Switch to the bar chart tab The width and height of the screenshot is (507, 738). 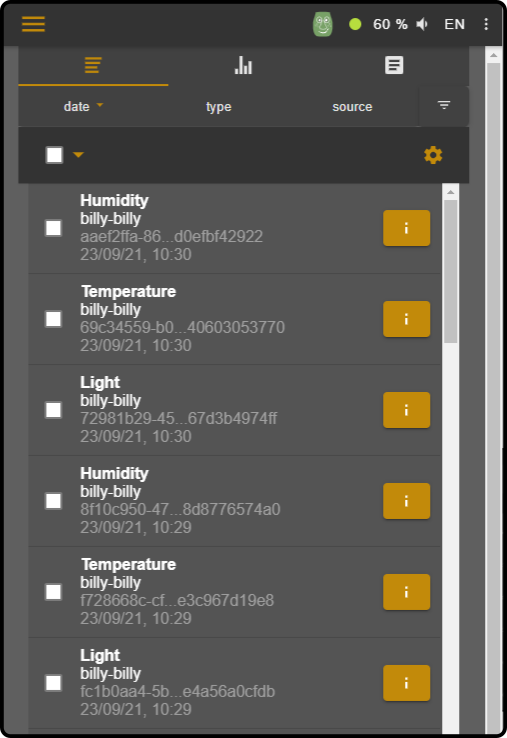(x=243, y=65)
